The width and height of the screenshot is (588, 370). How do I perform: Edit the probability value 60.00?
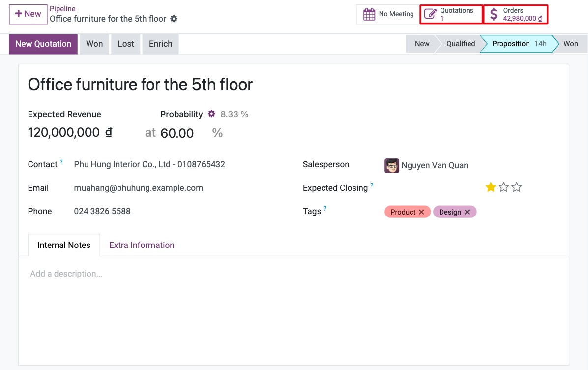[177, 133]
